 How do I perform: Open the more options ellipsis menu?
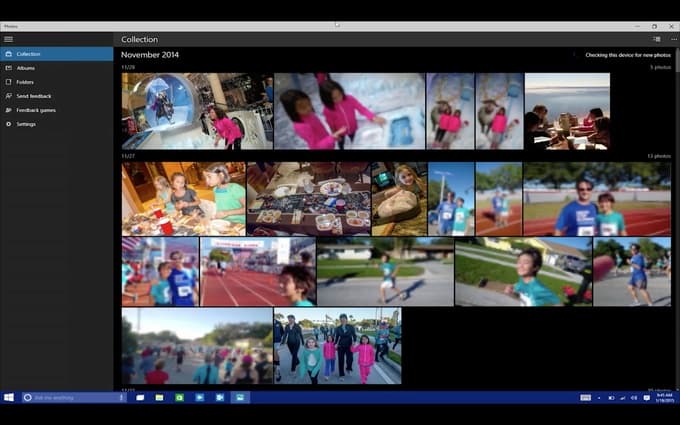[673, 39]
